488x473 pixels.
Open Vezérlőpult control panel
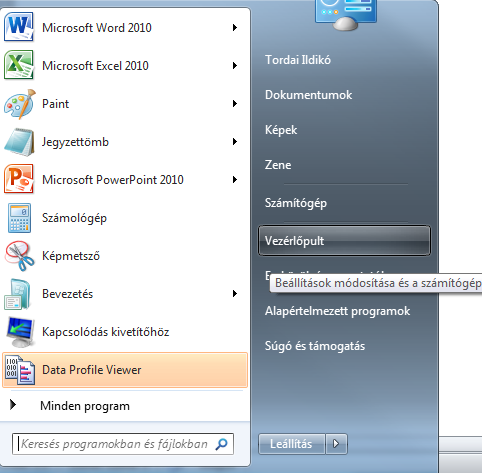[344, 240]
